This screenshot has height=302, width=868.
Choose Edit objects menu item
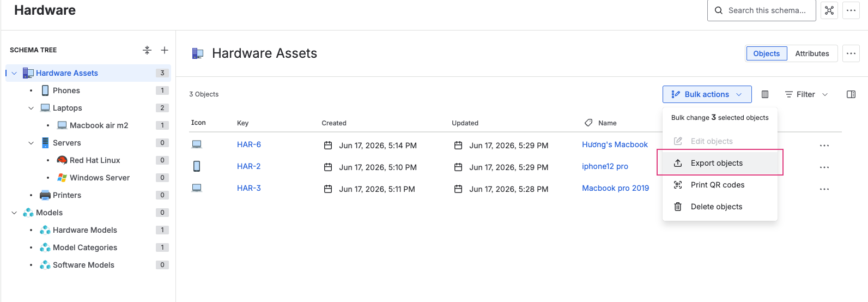coord(720,141)
